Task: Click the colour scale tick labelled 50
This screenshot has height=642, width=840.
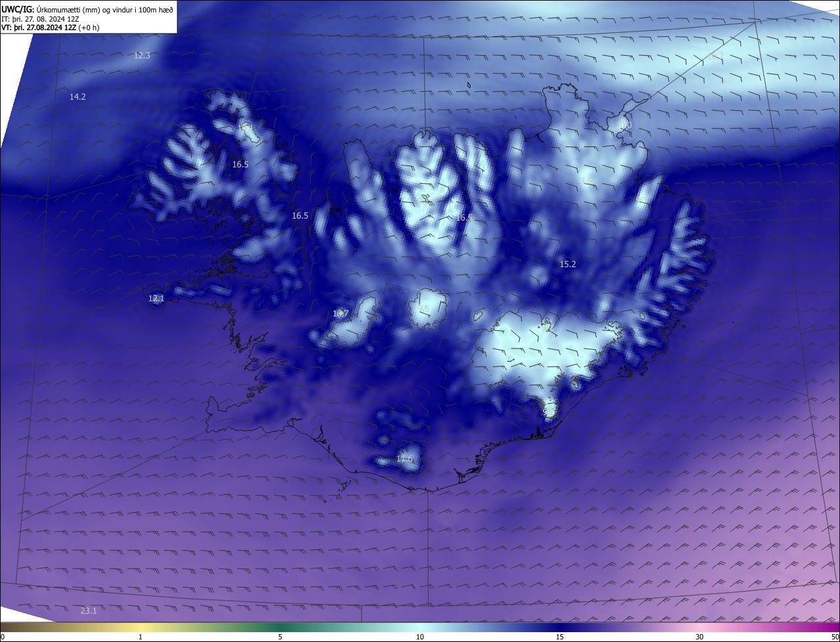Action: (x=835, y=637)
